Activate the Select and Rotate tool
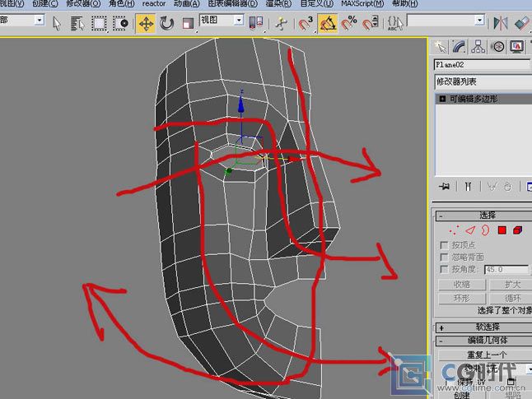Screen dimensions: 532x399 tap(166, 23)
